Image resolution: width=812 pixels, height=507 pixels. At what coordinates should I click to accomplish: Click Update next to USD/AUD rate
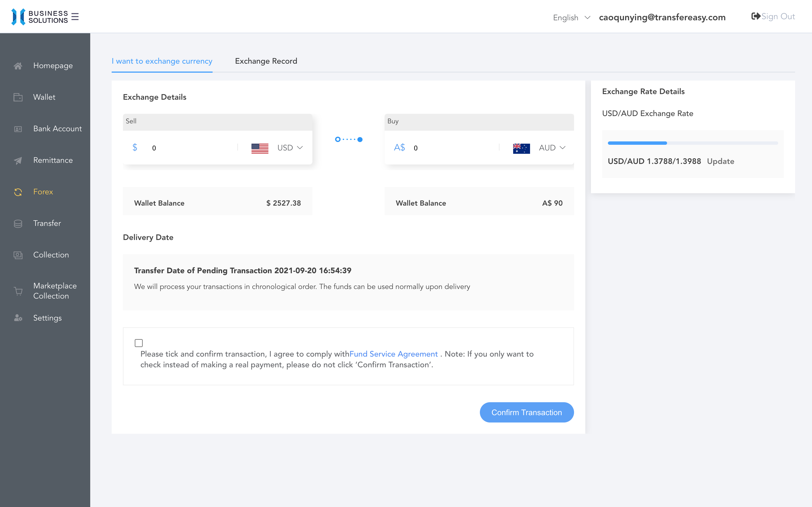pos(720,161)
